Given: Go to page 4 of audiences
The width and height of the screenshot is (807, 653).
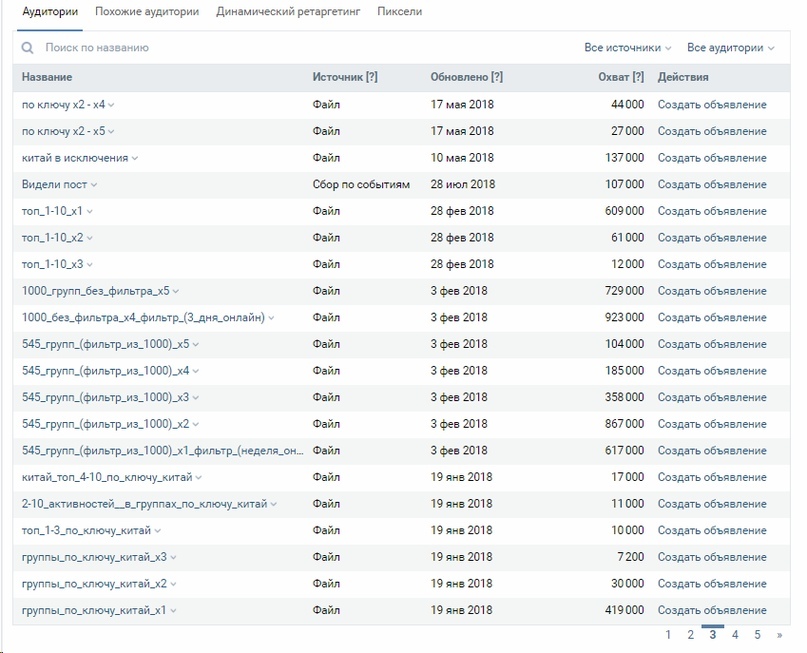Looking at the screenshot, I should click(735, 635).
